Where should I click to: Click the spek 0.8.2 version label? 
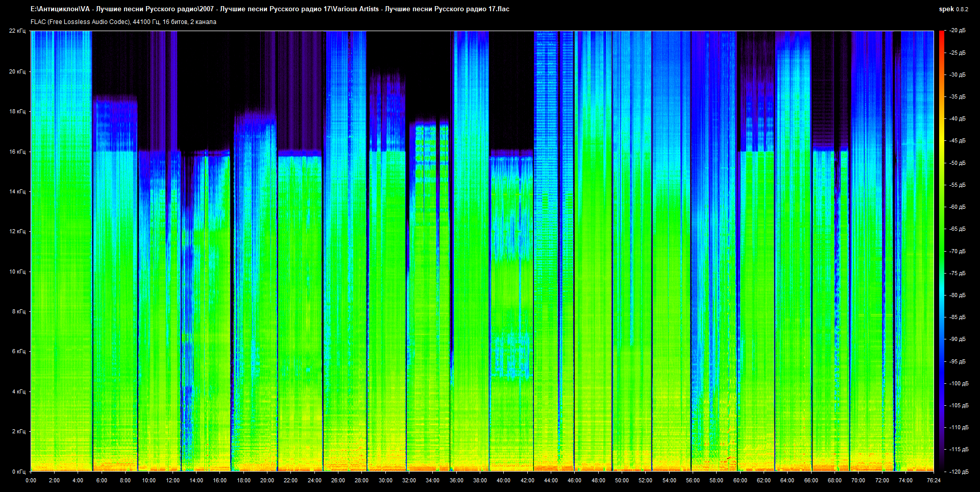953,9
